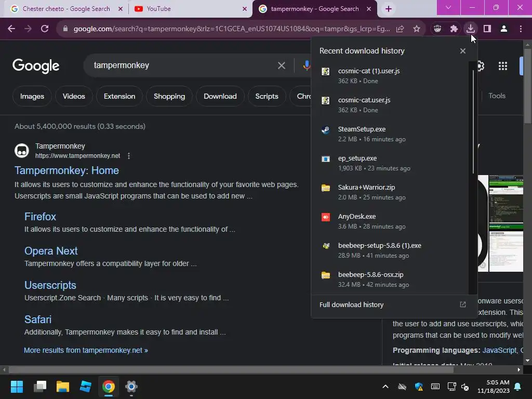Click the external link icon beside Full download history

[x=463, y=304]
